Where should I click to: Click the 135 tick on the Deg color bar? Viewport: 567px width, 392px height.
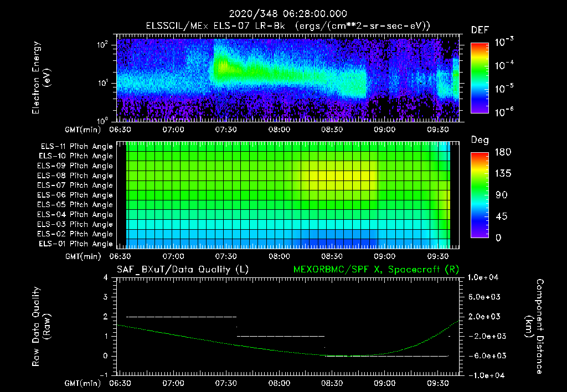coord(503,174)
